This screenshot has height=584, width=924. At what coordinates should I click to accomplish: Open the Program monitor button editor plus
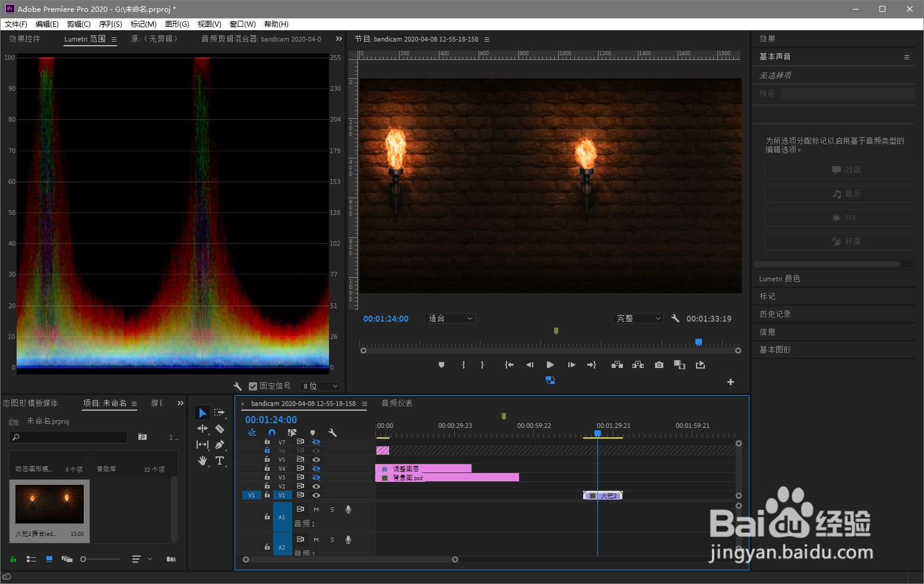click(731, 382)
